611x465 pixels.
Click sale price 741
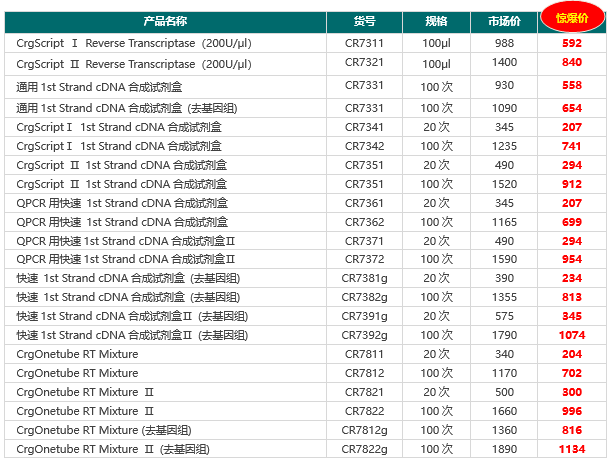[572, 147]
